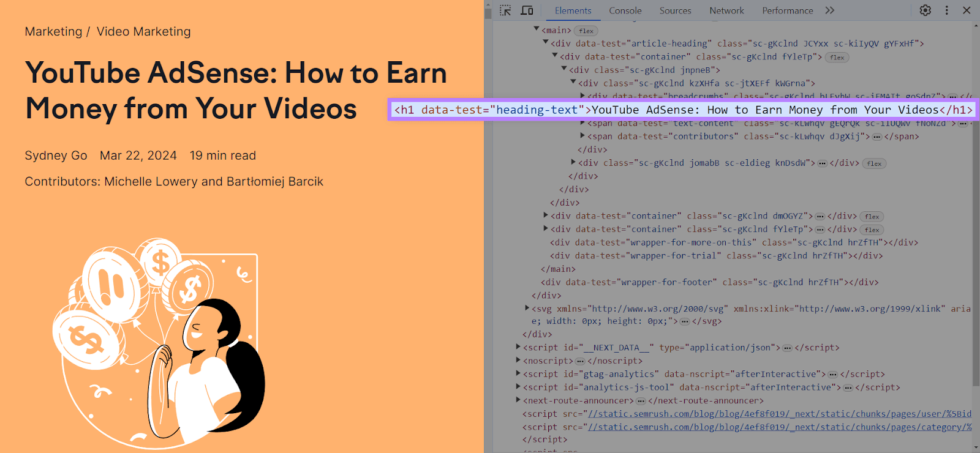Image resolution: width=980 pixels, height=453 pixels.
Task: Expand the gtag-analytics script node
Action: point(518,373)
